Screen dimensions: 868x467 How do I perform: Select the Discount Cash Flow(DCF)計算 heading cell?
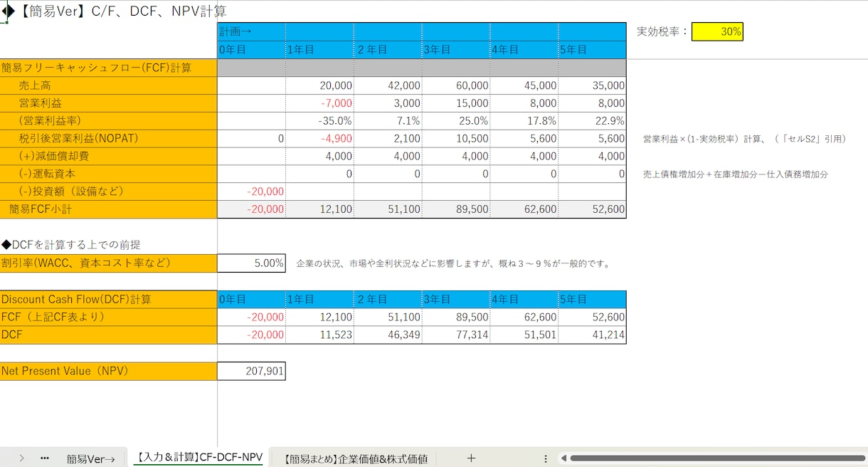click(x=108, y=300)
